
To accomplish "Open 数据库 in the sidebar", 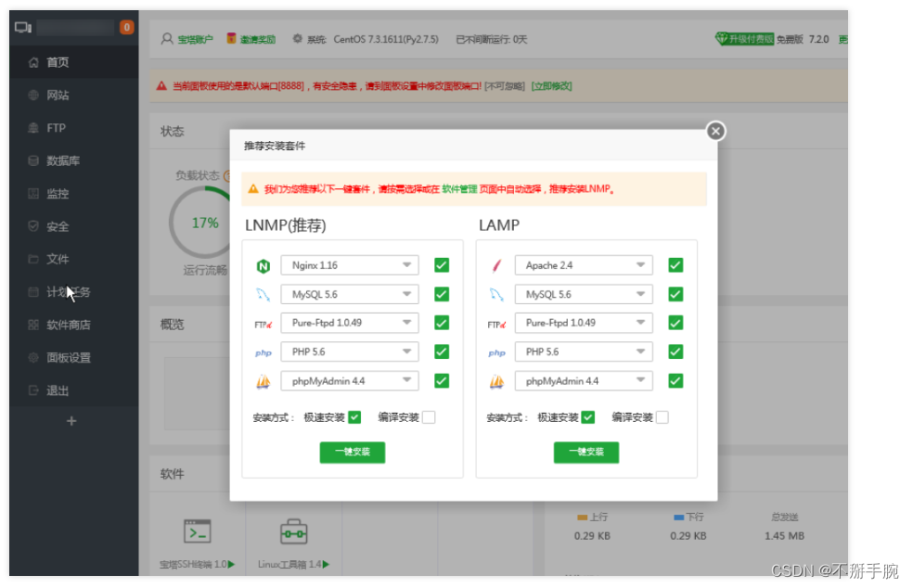I will coord(74,160).
